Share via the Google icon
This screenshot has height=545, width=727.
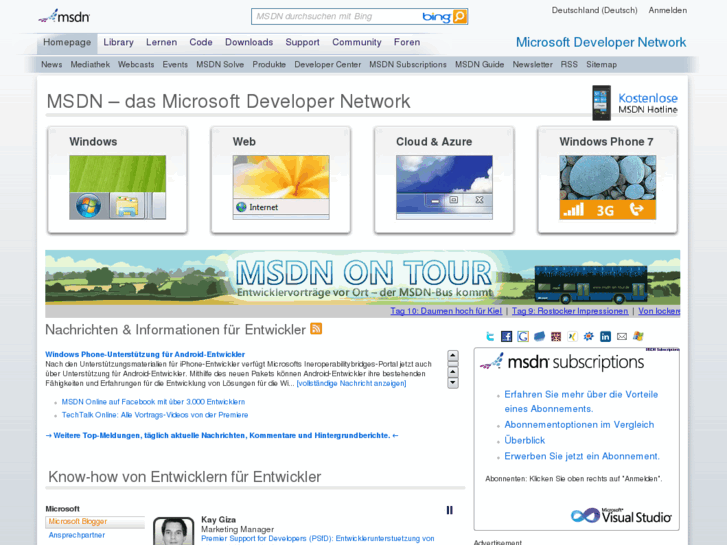(523, 336)
